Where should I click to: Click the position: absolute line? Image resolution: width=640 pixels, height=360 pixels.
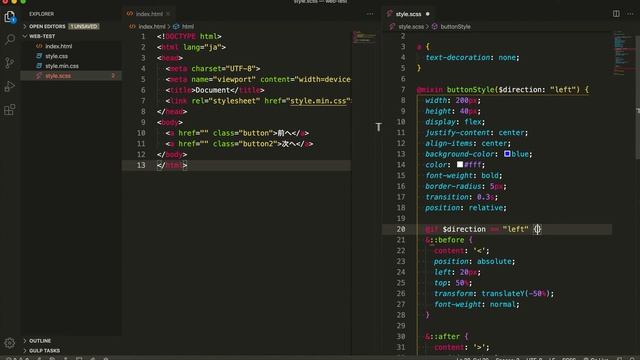click(474, 261)
